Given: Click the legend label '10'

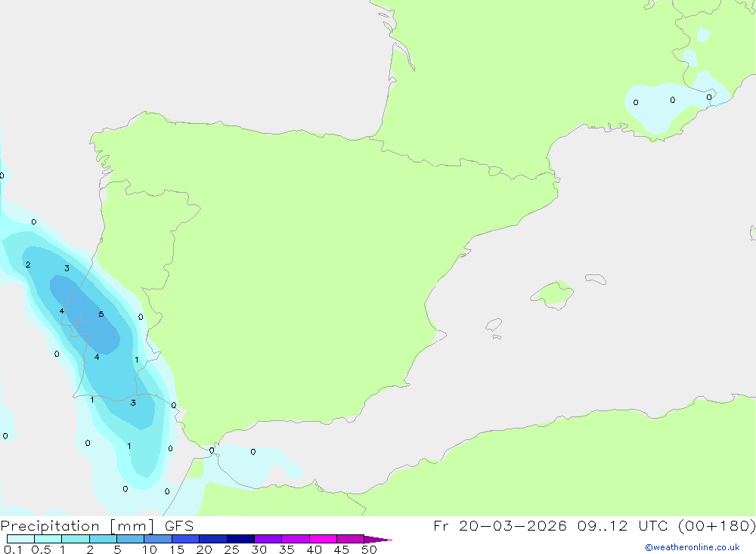Looking at the screenshot, I should pyautogui.click(x=150, y=549).
